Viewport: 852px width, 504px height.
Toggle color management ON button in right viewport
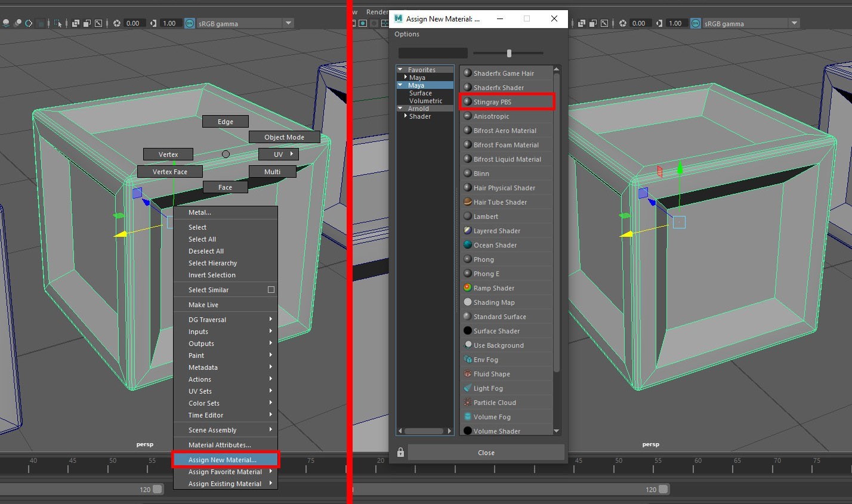click(x=696, y=23)
